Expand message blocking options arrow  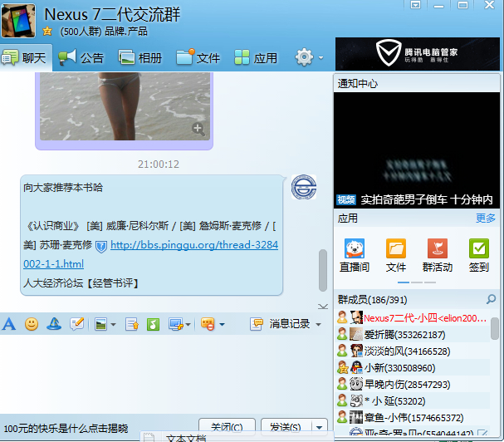click(x=222, y=324)
